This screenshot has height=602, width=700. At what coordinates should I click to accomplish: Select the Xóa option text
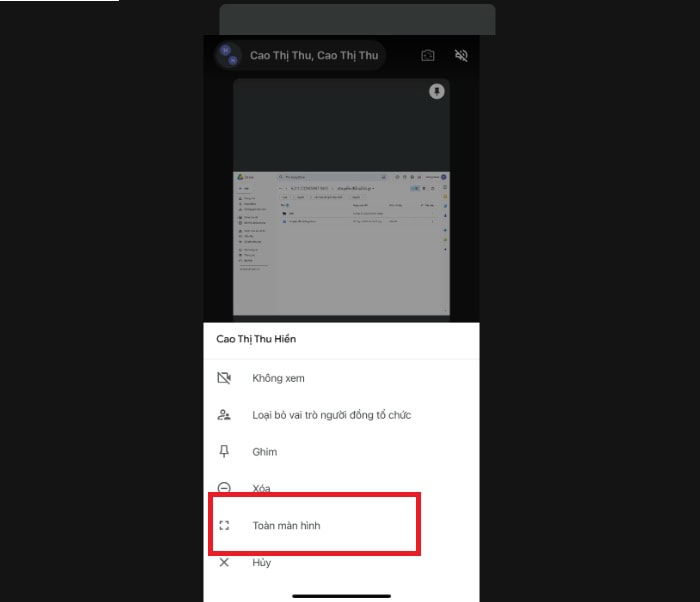pos(261,489)
